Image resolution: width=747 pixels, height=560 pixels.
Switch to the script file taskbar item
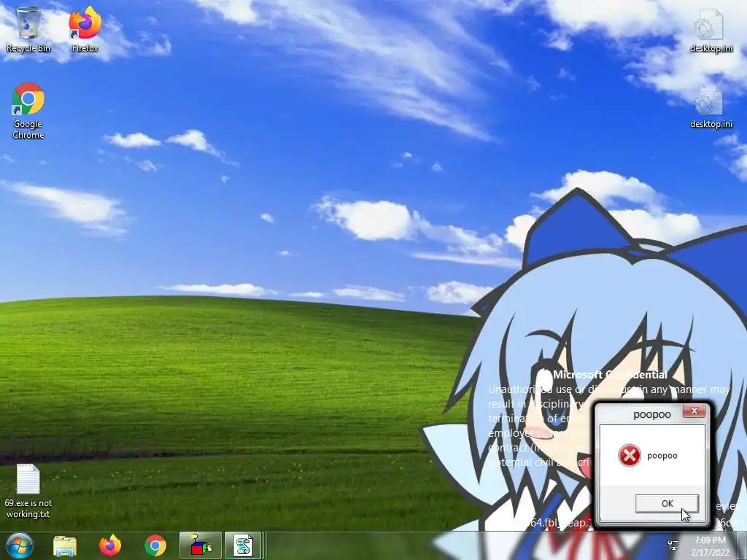pos(244,545)
